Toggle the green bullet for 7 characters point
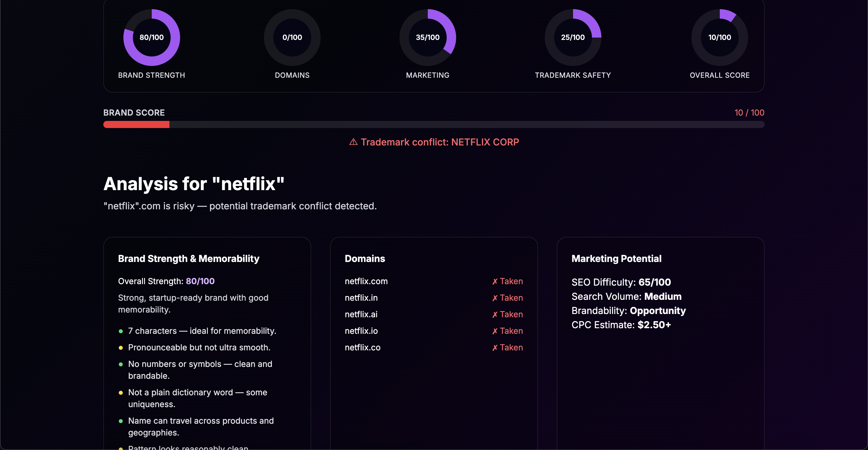The width and height of the screenshot is (868, 450). [x=121, y=331]
